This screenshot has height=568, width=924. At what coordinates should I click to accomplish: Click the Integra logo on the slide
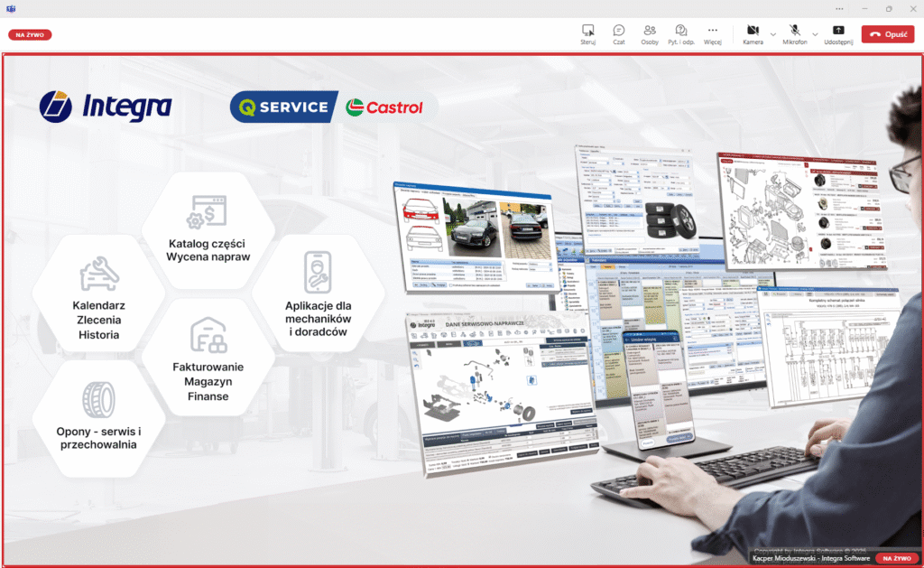click(x=106, y=107)
